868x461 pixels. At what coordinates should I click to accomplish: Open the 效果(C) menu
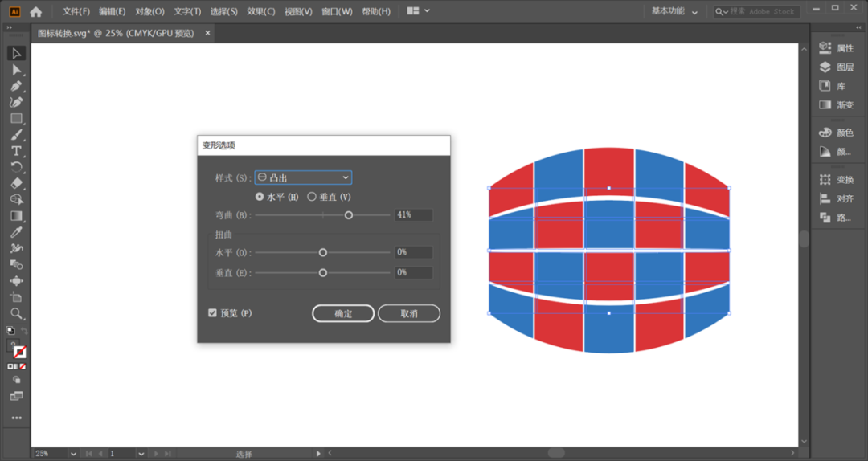(x=260, y=11)
